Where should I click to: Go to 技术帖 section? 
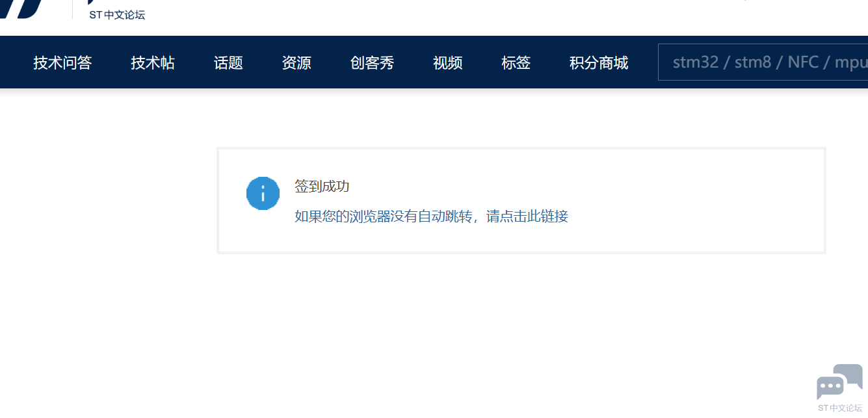153,62
